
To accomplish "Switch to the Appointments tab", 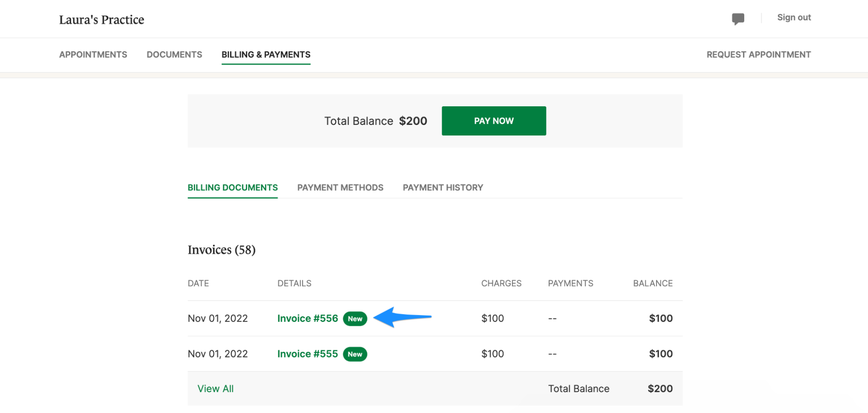I will (x=93, y=55).
